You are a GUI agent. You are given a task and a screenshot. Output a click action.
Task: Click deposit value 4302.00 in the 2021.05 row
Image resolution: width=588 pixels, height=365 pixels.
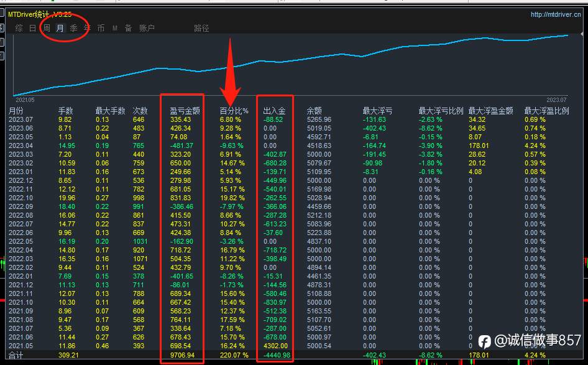[x=275, y=346]
